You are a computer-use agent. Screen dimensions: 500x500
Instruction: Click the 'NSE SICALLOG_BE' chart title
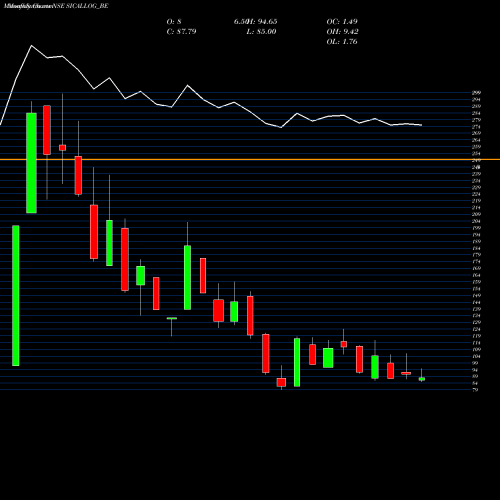pyautogui.click(x=80, y=6)
